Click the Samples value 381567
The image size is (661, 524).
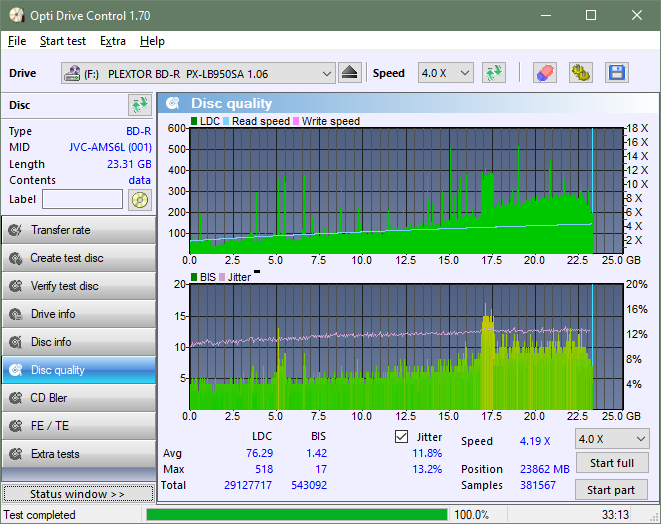(x=538, y=485)
